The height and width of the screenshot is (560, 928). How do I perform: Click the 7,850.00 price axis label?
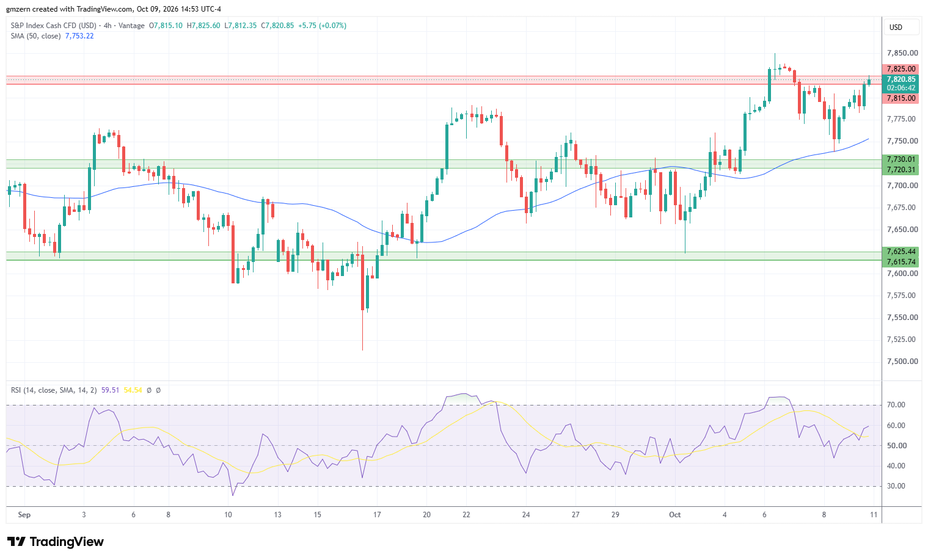(x=902, y=53)
